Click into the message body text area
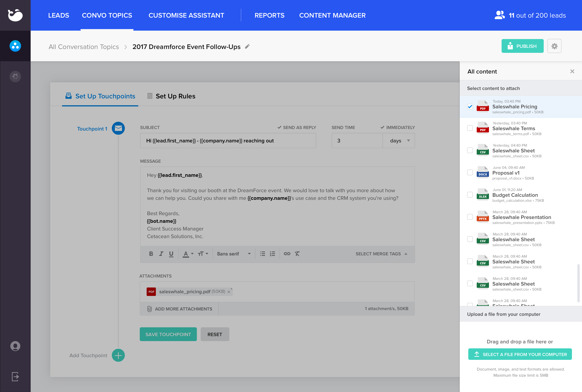This screenshot has width=582, height=392. pyautogui.click(x=277, y=206)
